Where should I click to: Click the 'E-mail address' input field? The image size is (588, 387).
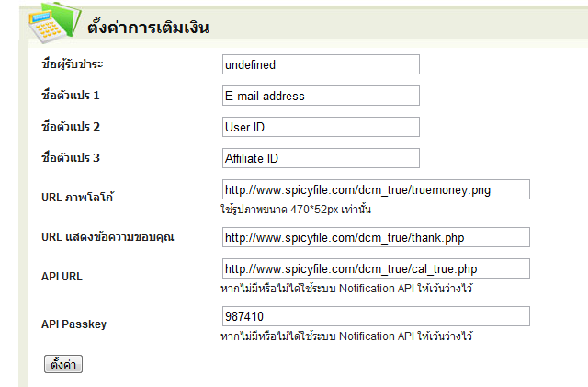click(321, 96)
